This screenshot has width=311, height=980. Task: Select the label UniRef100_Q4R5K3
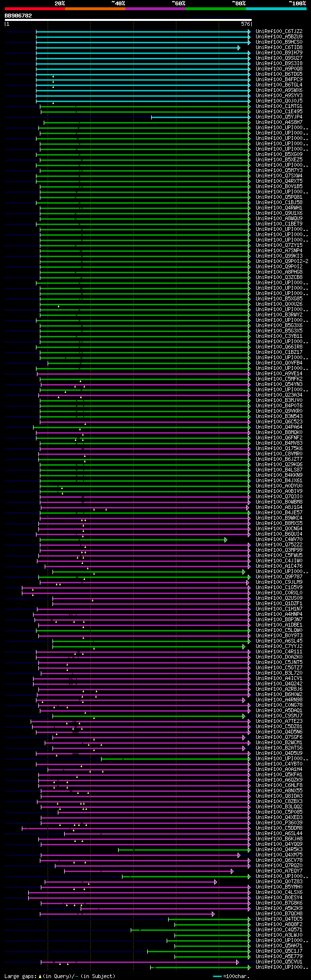click(x=279, y=850)
